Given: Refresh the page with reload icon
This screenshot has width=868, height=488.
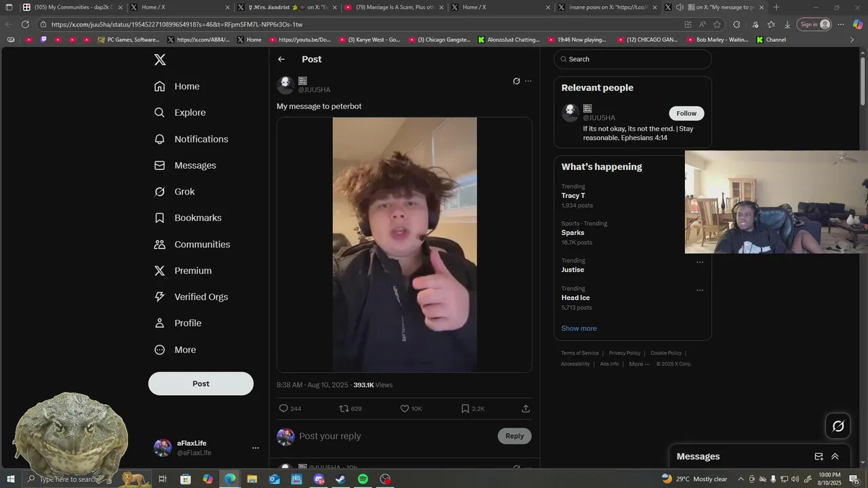Looking at the screenshot, I should [x=25, y=24].
